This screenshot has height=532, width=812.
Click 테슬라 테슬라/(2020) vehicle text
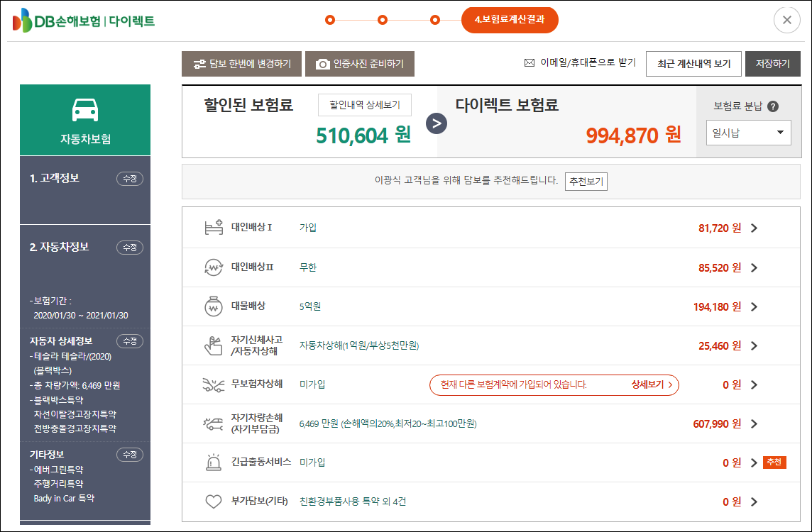(72, 357)
